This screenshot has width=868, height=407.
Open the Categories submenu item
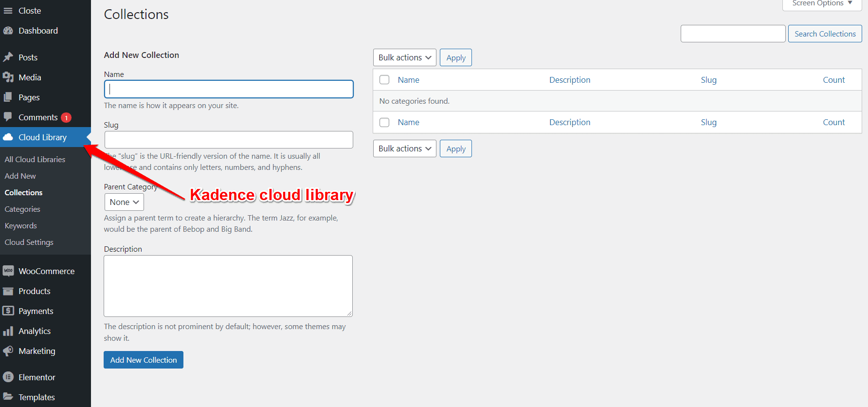[x=22, y=209]
